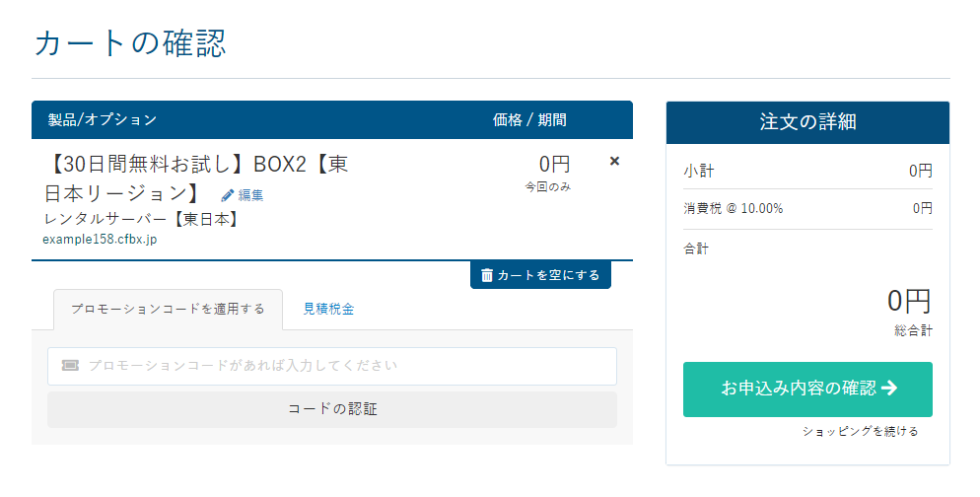This screenshot has width=980, height=497.
Task: Proceed with お申込み内容の確認 button
Action: click(x=807, y=389)
